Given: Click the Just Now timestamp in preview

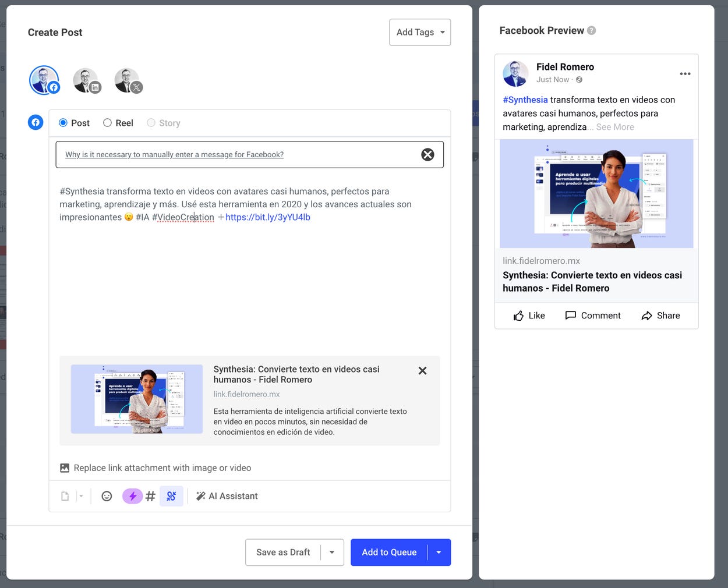Looking at the screenshot, I should pyautogui.click(x=553, y=80).
